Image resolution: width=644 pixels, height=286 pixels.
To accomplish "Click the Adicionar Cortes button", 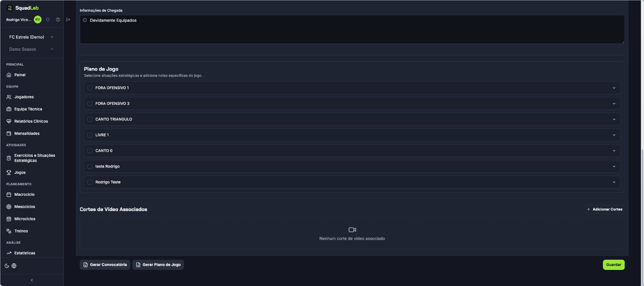I will click(x=604, y=209).
